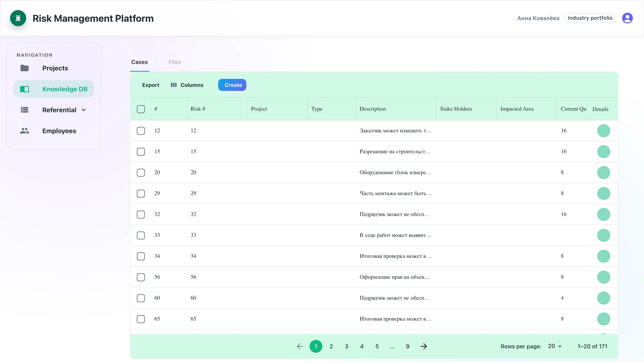Expand the Referential menu chevron
644x362 pixels.
84,110
